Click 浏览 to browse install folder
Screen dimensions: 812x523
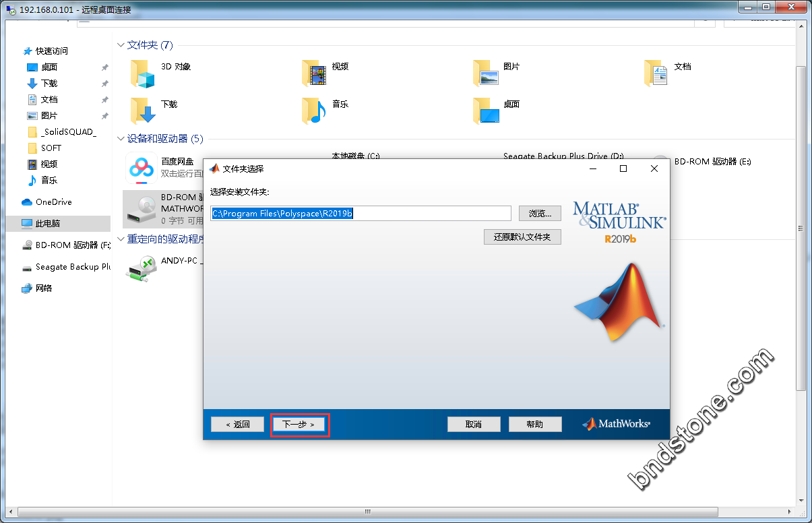click(539, 214)
